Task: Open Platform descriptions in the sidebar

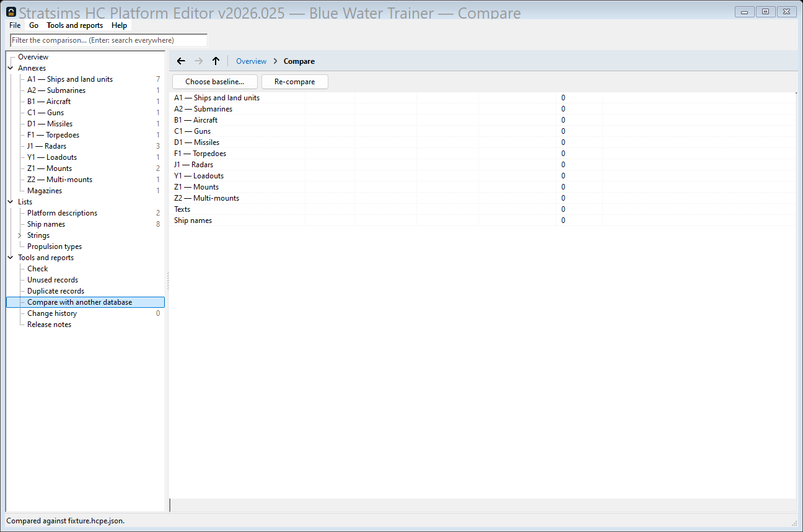Action: 63,213
